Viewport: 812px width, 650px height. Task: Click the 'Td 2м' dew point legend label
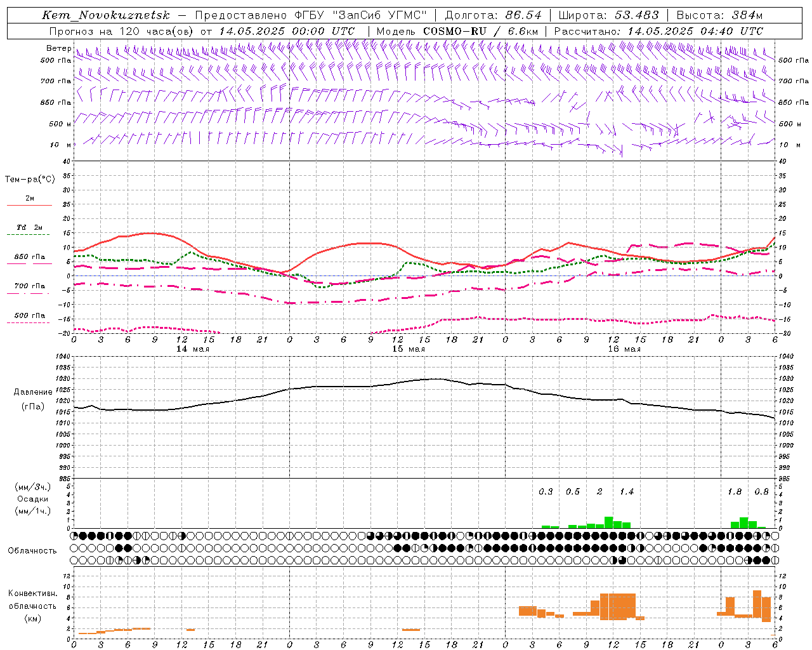tap(30, 227)
